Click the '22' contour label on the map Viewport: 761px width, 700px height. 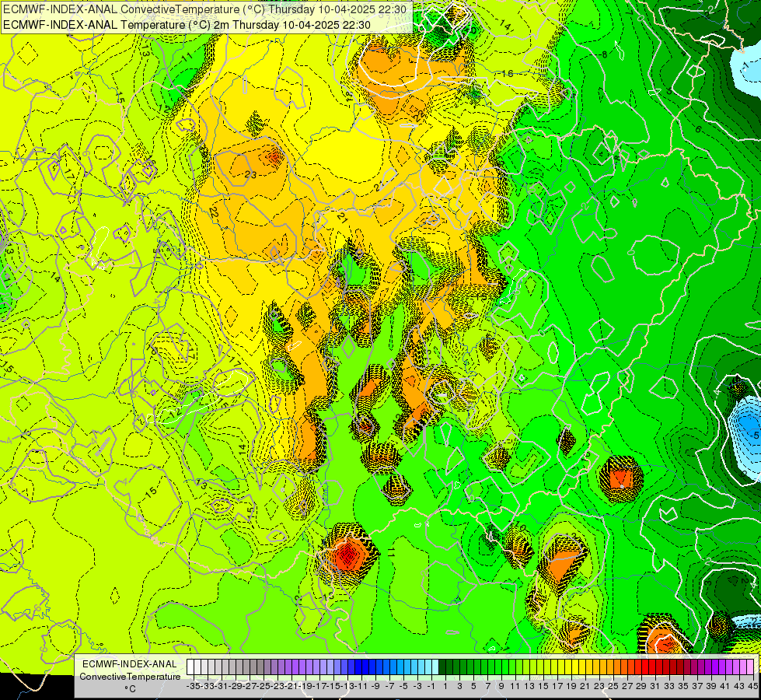[x=214, y=212]
